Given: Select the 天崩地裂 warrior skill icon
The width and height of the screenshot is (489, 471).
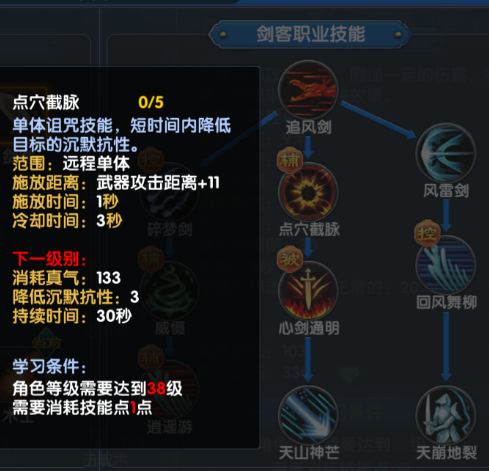Looking at the screenshot, I should pyautogui.click(x=446, y=415).
